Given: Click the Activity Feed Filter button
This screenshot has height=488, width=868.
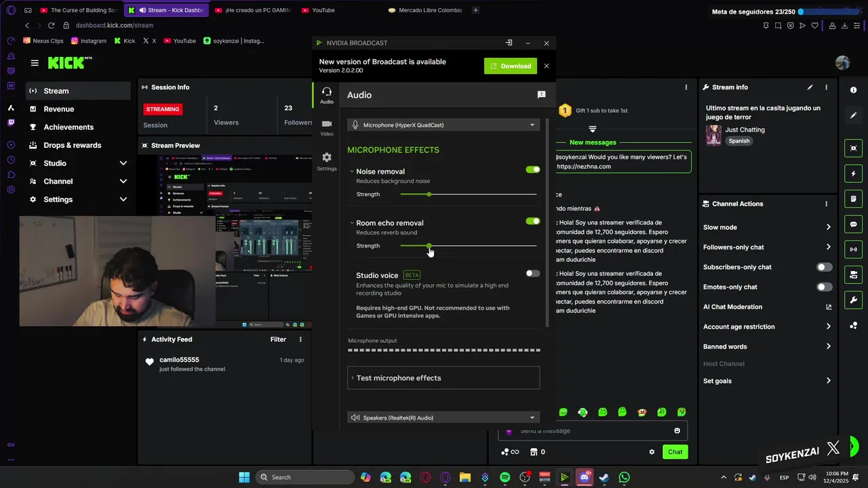Looking at the screenshot, I should pyautogui.click(x=278, y=340).
